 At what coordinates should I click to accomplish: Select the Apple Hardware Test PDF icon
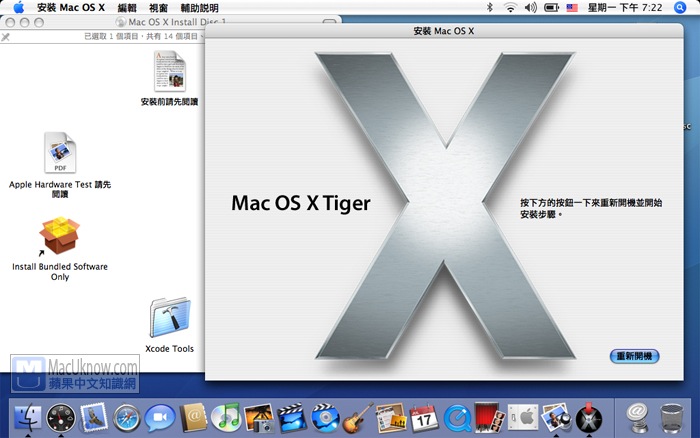[60, 152]
